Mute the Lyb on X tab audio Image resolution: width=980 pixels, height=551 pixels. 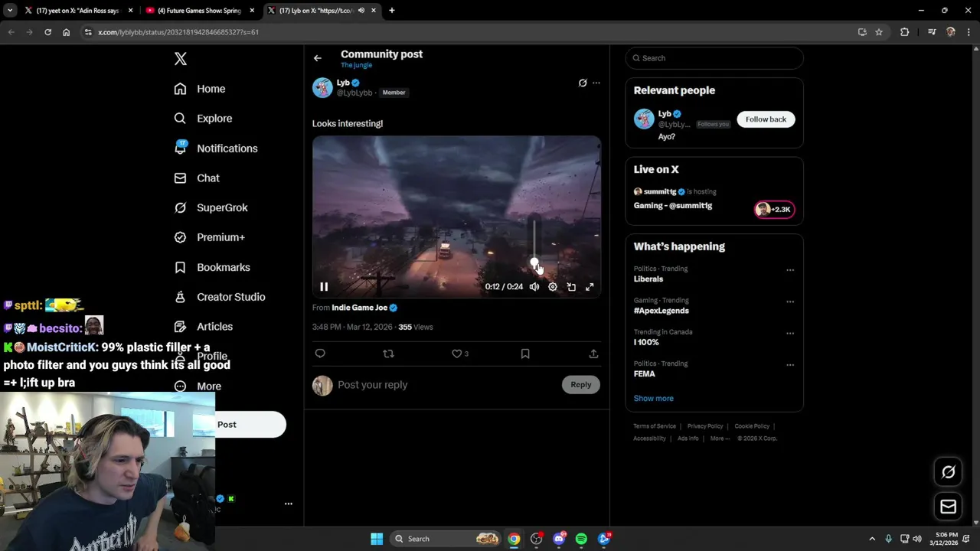coord(361,11)
